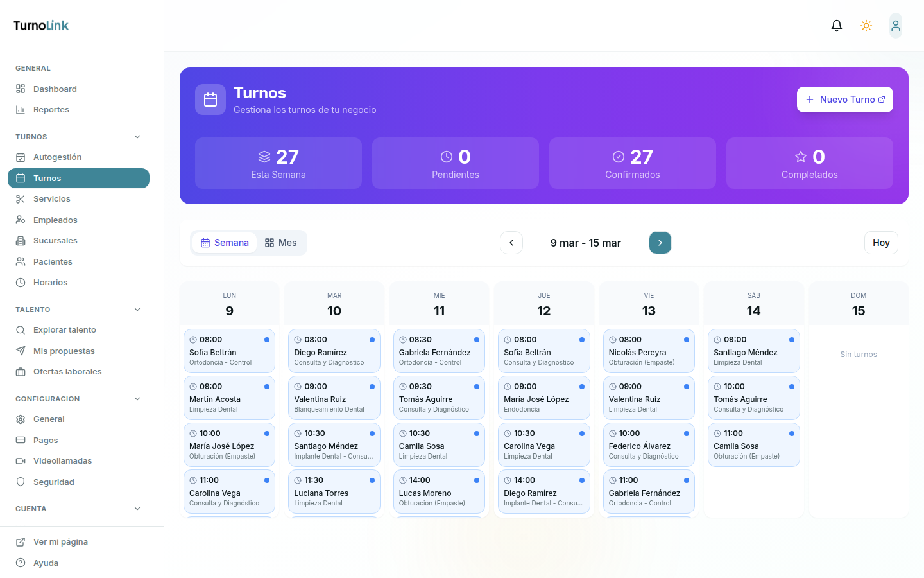Expand the TALENTO sidebar section
924x578 pixels.
137,309
